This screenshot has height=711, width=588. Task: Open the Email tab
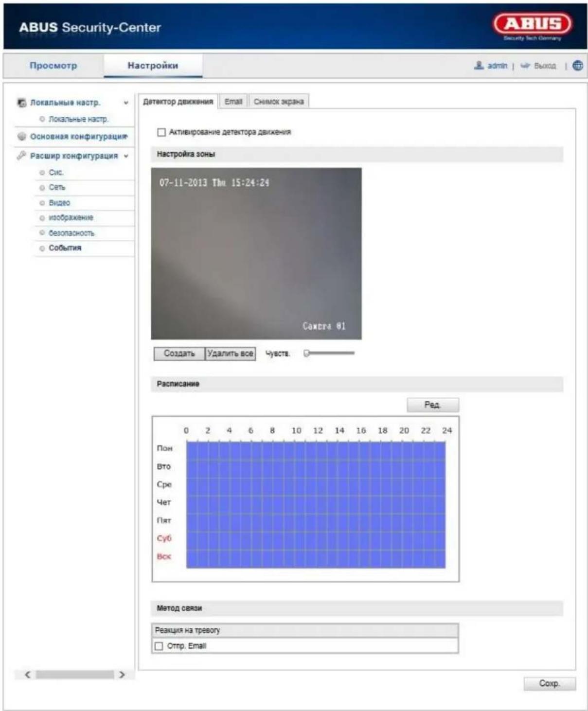coord(233,101)
